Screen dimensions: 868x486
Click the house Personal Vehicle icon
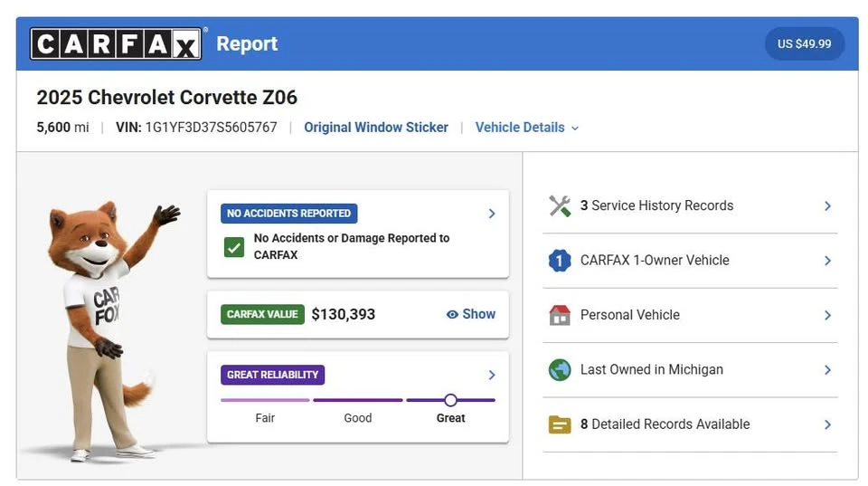tap(560, 315)
